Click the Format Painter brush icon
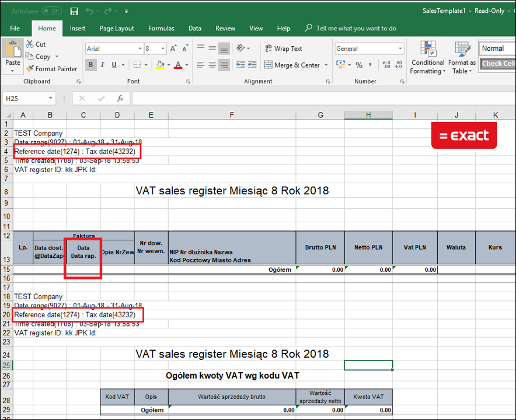The width and height of the screenshot is (516, 420). pos(30,69)
